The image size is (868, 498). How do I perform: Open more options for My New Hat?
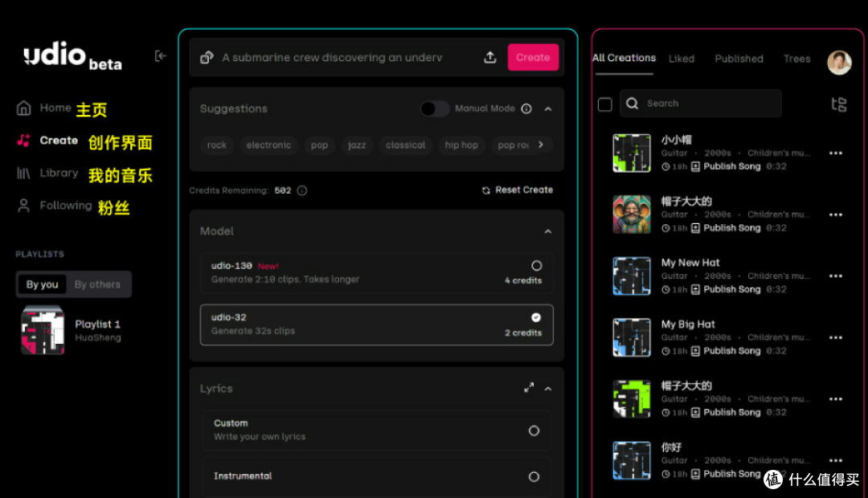[x=836, y=276]
